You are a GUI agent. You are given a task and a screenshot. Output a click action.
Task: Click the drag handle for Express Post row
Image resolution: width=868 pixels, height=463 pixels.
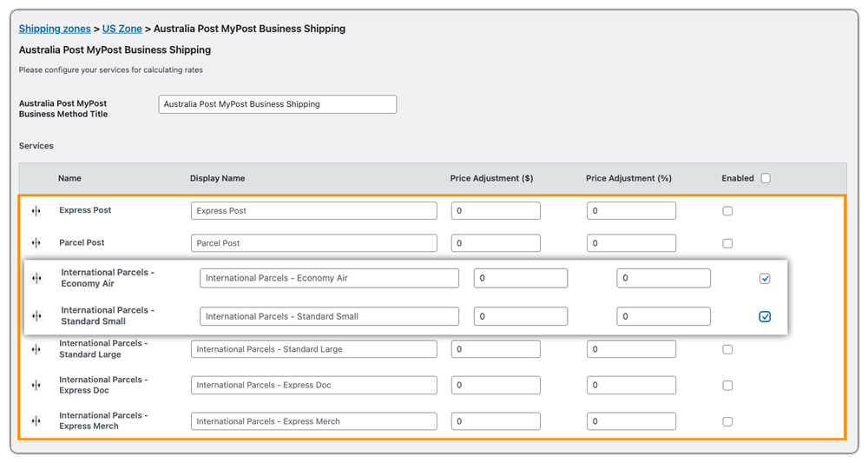coord(36,211)
